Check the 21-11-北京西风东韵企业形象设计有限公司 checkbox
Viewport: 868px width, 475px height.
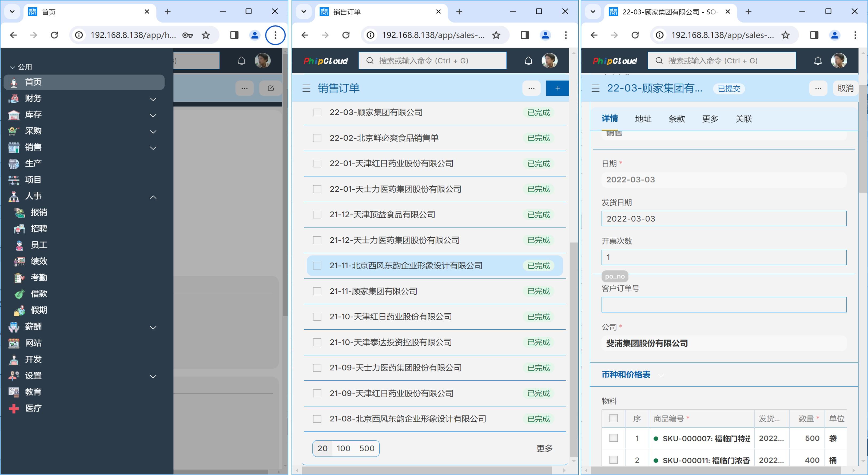(x=317, y=266)
